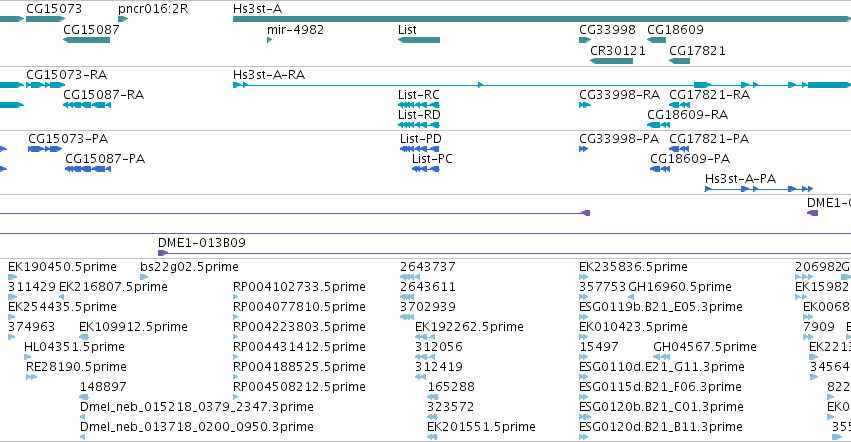Click the EK254435.5prime EST label
This screenshot has width=851, height=442.
[x=62, y=307]
